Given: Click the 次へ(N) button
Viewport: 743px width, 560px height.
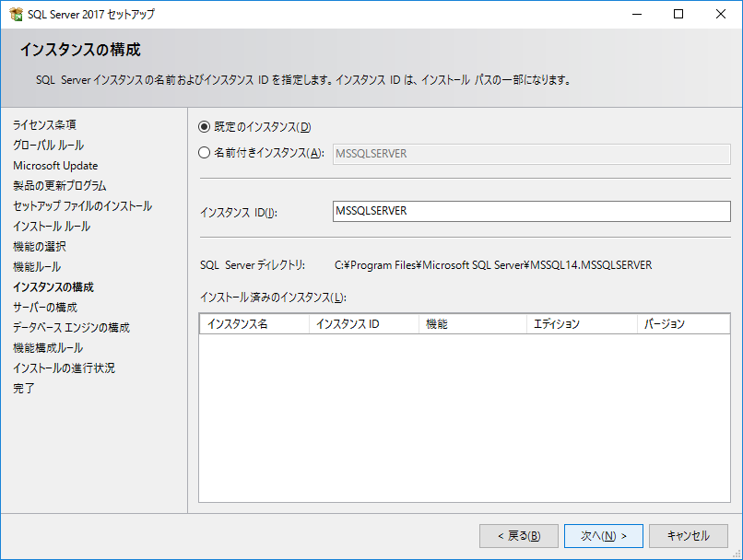Looking at the screenshot, I should (x=603, y=536).
